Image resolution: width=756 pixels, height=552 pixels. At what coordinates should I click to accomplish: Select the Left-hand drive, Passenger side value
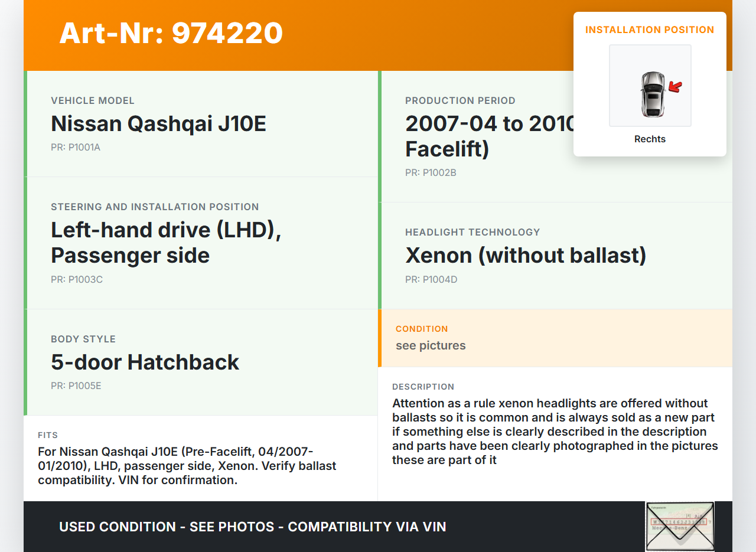pos(166,243)
